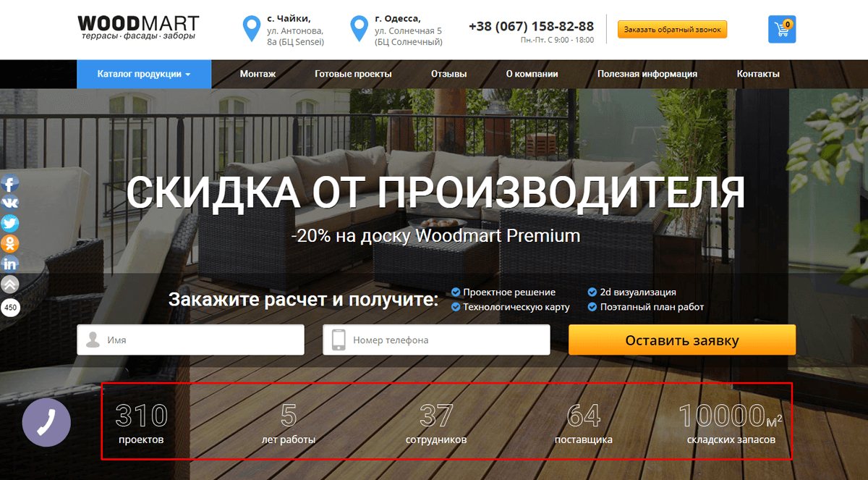Click Заказать обратный звонок button
Screen dimensions: 868x480
point(672,30)
